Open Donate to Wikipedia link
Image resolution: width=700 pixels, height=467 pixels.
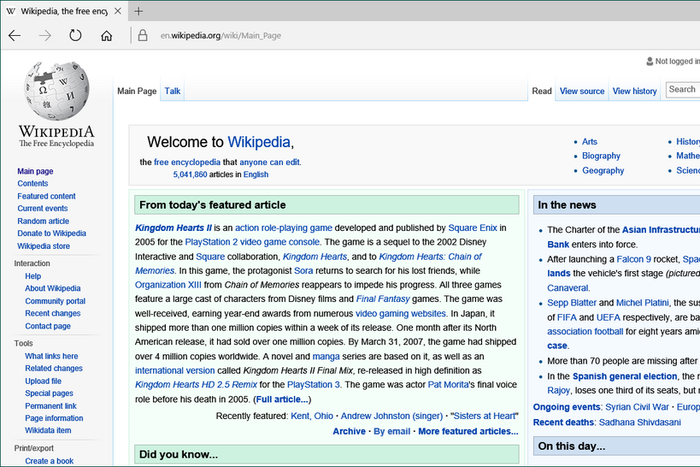tap(51, 234)
